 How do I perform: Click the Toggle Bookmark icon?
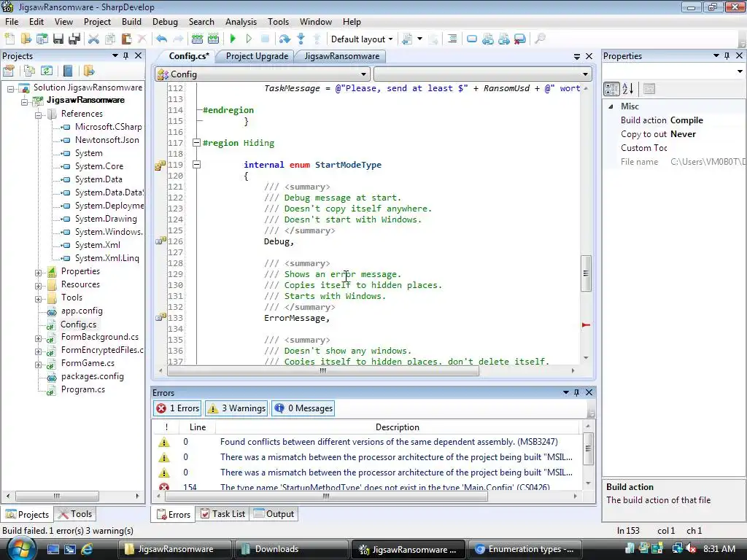(472, 39)
